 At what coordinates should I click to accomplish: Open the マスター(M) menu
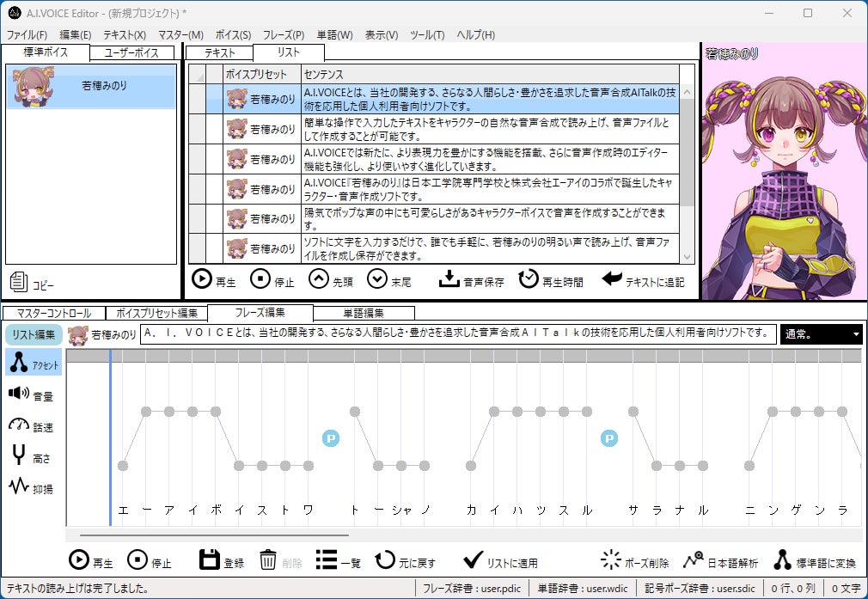coord(180,35)
